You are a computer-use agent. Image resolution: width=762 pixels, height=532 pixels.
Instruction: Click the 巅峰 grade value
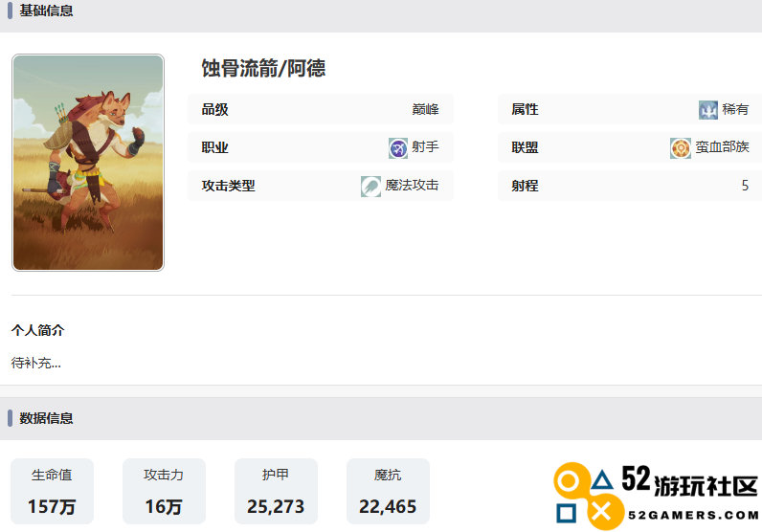(x=425, y=109)
